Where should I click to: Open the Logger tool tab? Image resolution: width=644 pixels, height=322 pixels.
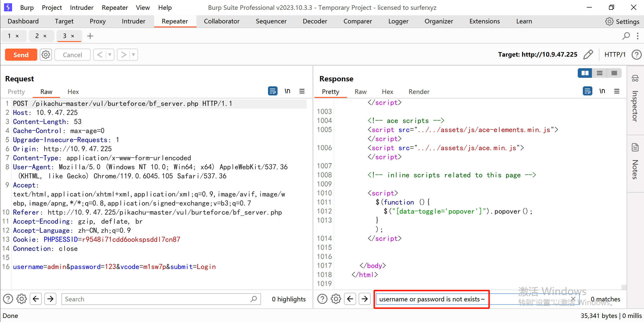tap(398, 21)
